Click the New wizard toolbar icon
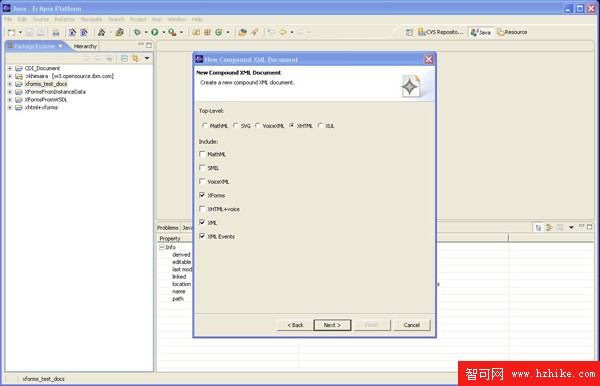Image resolution: width=600 pixels, height=386 pixels. [x=12, y=32]
